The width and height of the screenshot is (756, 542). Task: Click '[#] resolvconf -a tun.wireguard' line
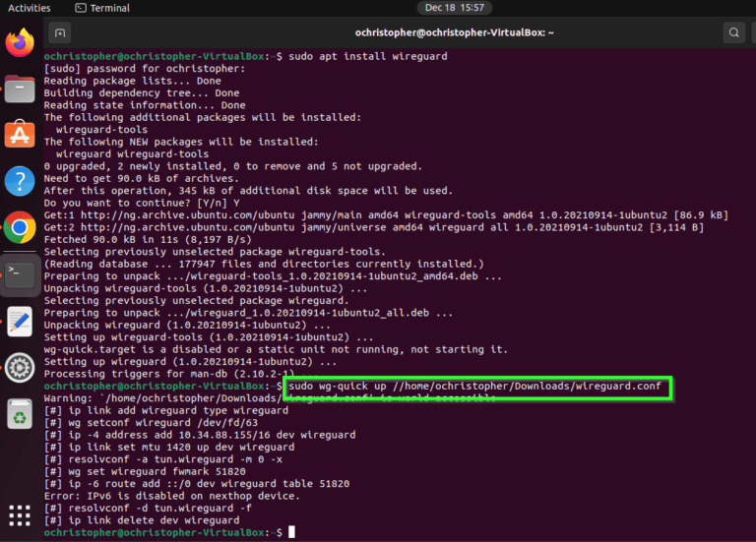pyautogui.click(x=163, y=459)
